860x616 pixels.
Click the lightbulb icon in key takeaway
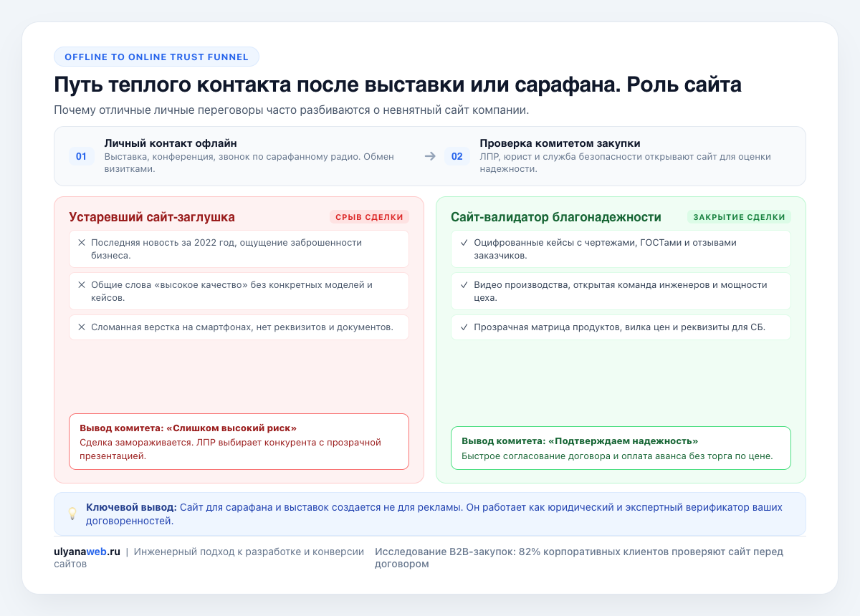coord(72,514)
